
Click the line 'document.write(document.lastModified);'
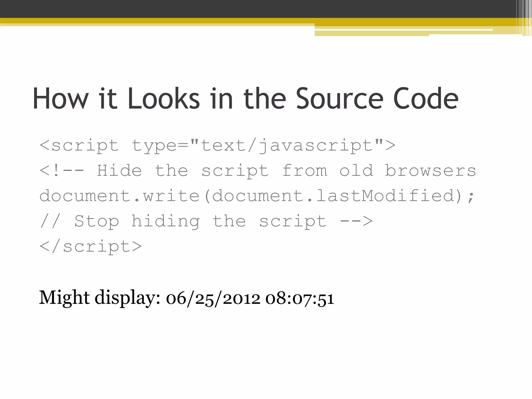[x=257, y=196]
